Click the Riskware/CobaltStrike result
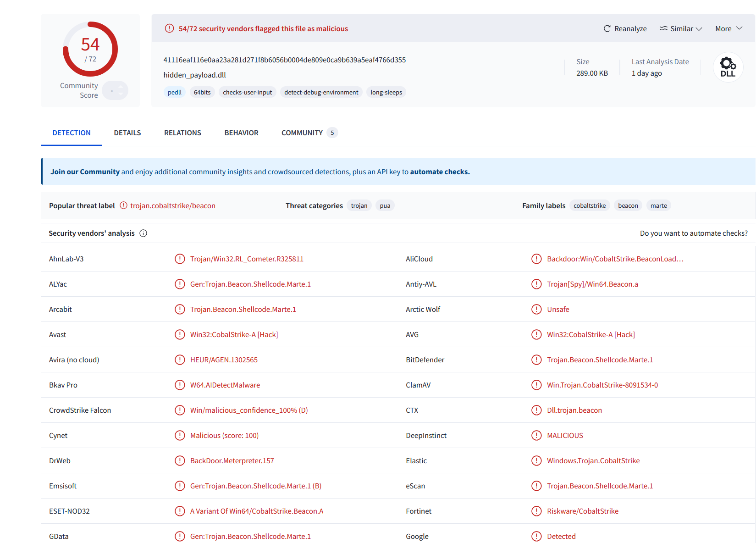Image resolution: width=756 pixels, height=543 pixels. [x=583, y=511]
